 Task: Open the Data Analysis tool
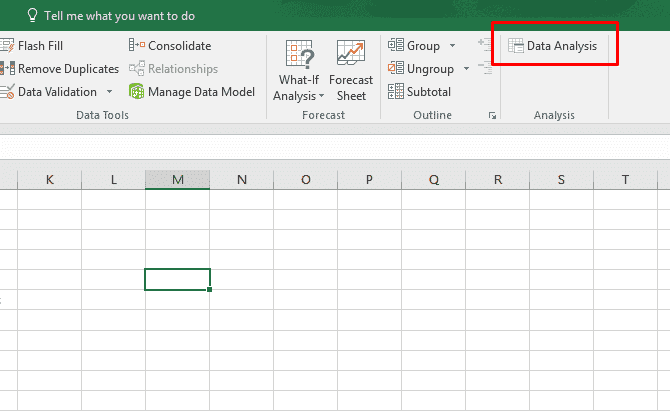pyautogui.click(x=552, y=46)
